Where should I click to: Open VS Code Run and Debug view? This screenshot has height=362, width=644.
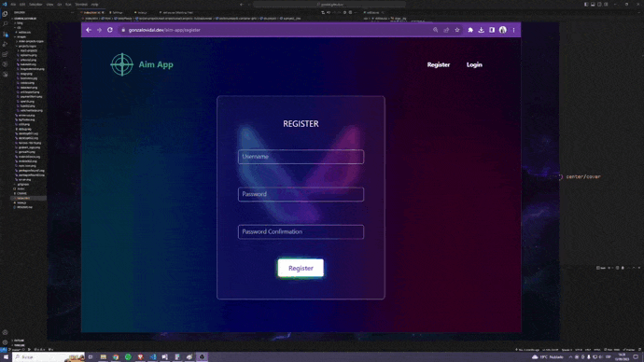[5, 45]
